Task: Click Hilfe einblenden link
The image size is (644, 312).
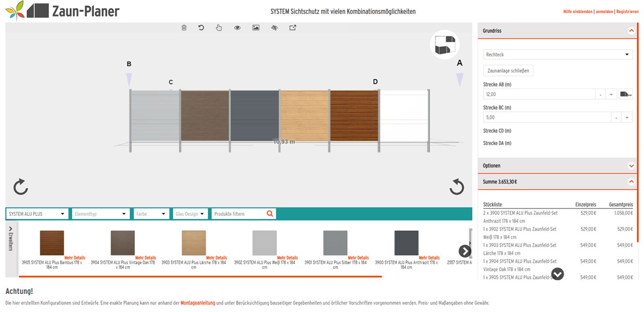Action: (x=578, y=12)
